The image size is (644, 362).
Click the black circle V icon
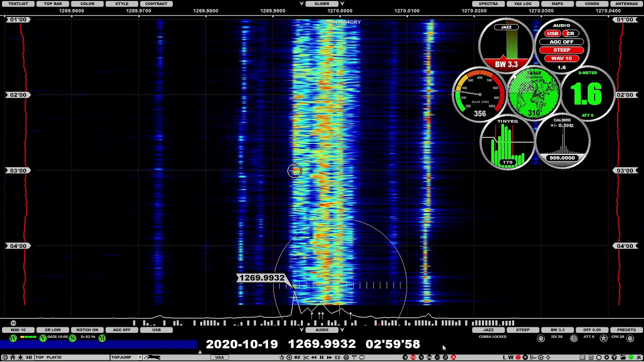[421, 357]
